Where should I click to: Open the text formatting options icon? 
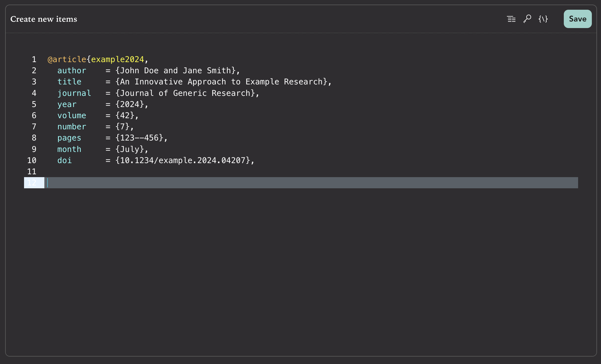click(511, 19)
